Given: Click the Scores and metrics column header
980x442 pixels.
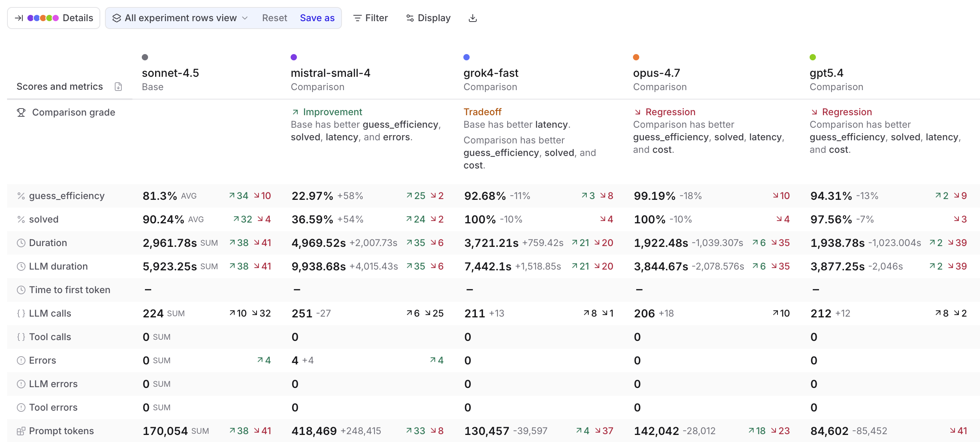Looking at the screenshot, I should coord(60,87).
